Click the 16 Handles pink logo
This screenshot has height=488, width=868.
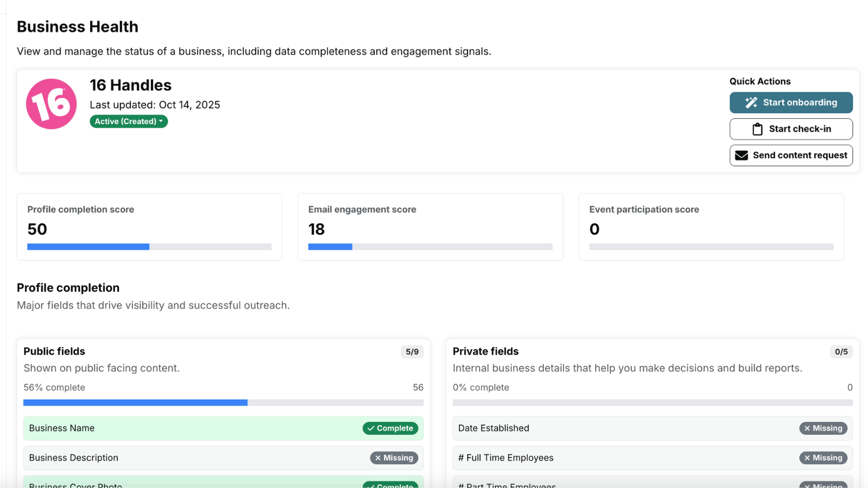52,104
